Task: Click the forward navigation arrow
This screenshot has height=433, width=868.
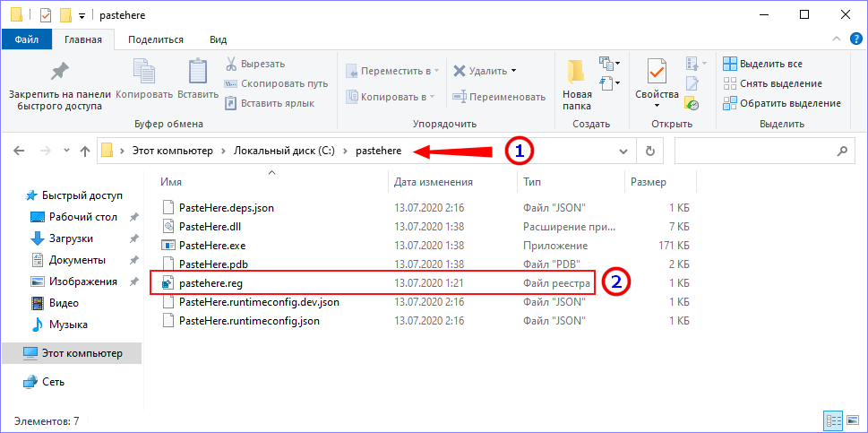Action: coord(47,151)
